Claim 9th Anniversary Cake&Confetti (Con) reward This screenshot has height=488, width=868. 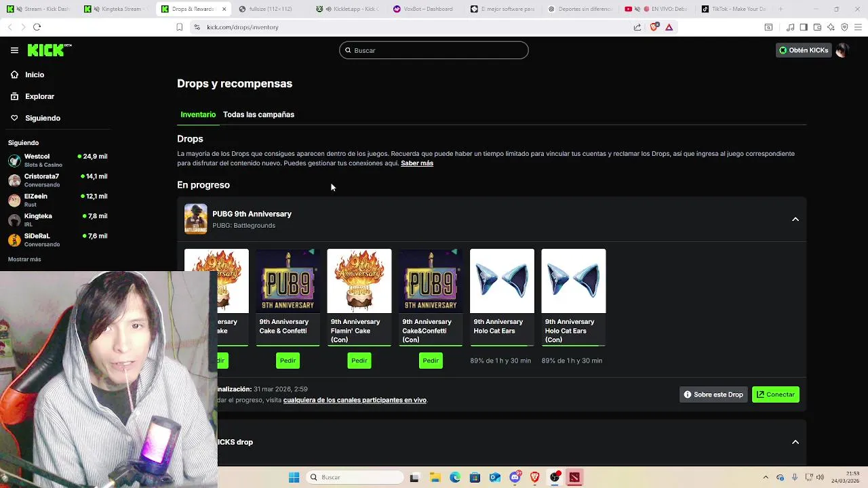(431, 361)
